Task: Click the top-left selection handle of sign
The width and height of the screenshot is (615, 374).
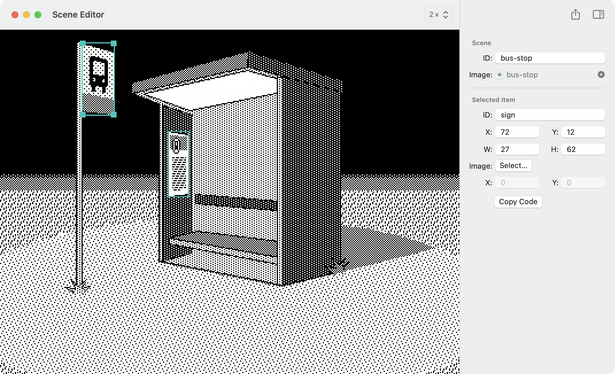Action: coord(82,44)
